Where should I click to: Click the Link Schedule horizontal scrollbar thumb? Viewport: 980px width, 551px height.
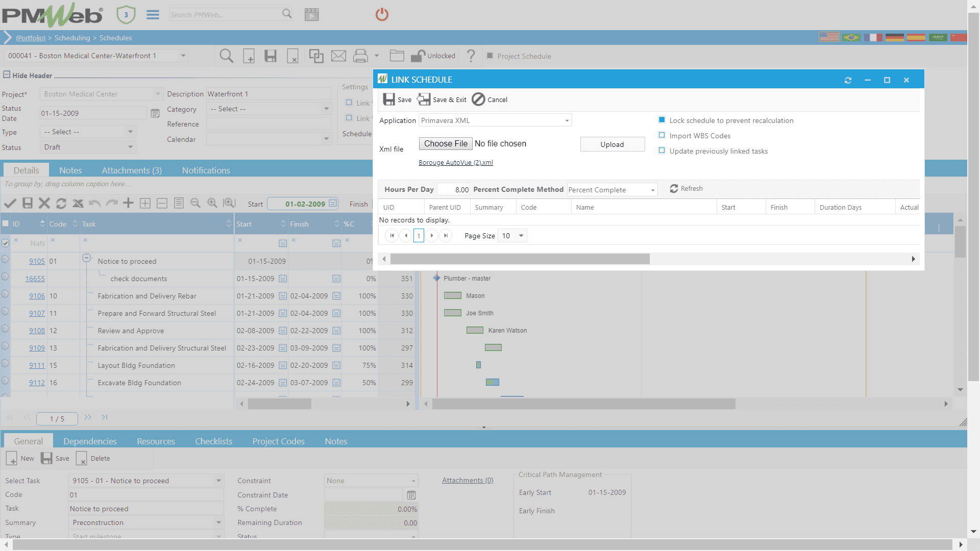(520, 259)
